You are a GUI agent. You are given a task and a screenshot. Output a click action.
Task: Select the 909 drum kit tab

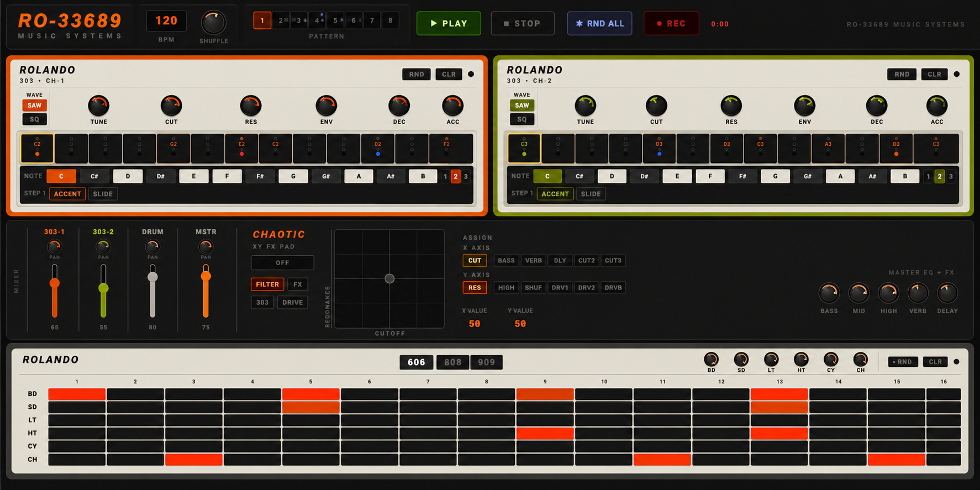coord(487,362)
